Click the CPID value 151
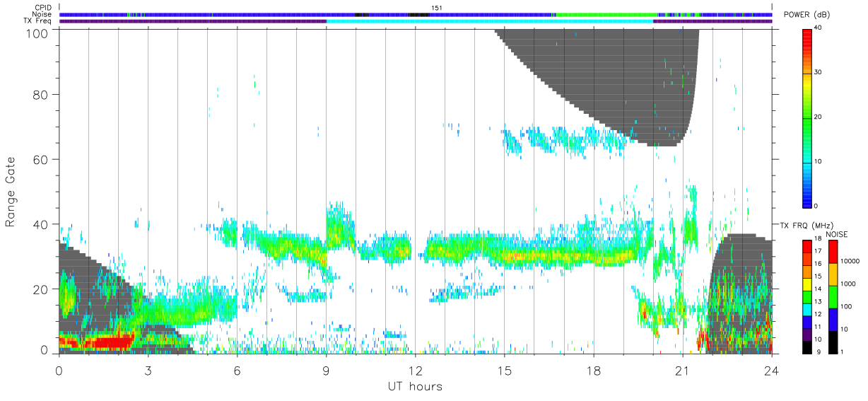This screenshot has width=868, height=401. tap(436, 8)
